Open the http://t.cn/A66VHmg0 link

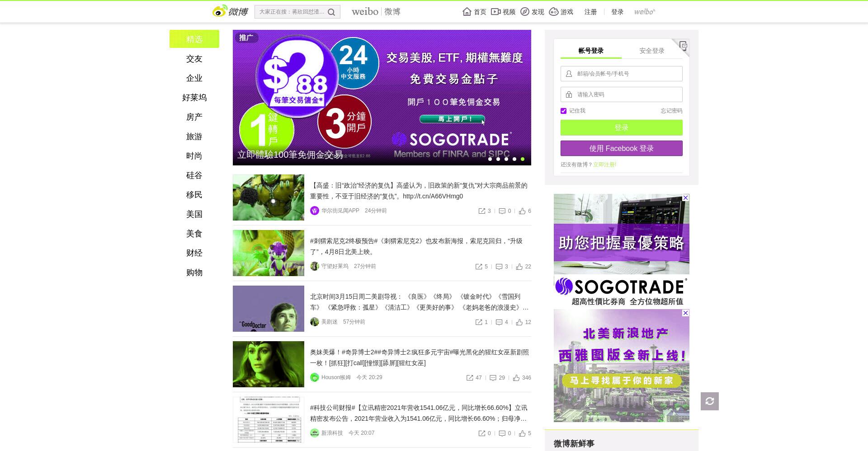point(433,196)
